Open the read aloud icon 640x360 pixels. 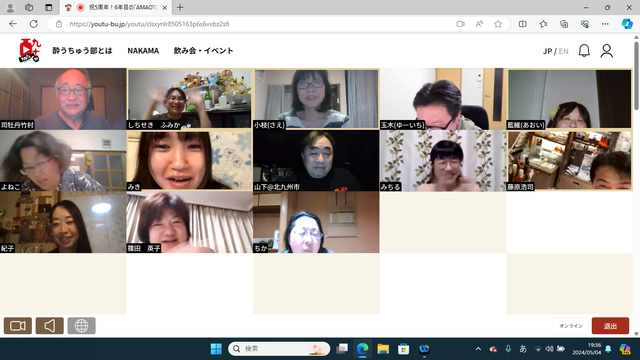click(x=479, y=24)
